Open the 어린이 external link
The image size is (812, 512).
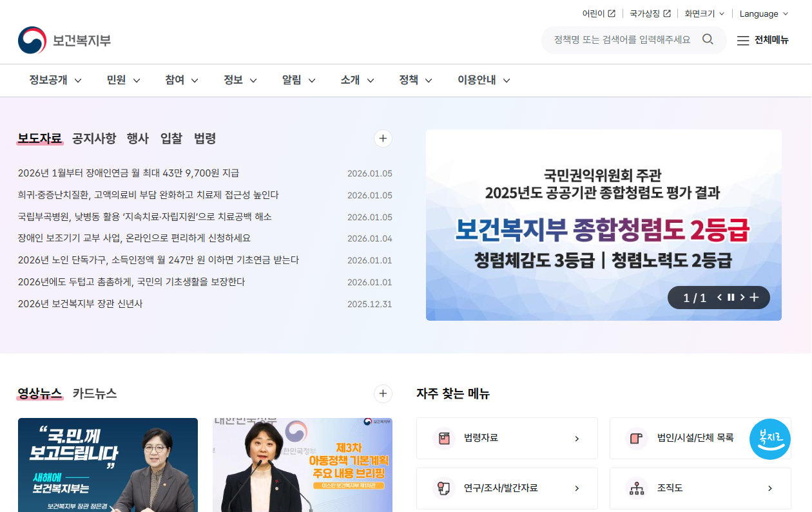click(594, 14)
